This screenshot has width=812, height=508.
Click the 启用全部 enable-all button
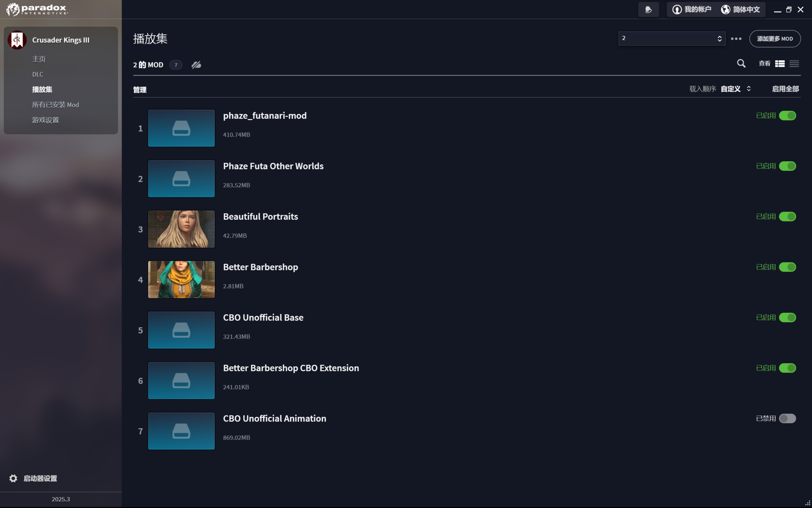[x=785, y=89]
